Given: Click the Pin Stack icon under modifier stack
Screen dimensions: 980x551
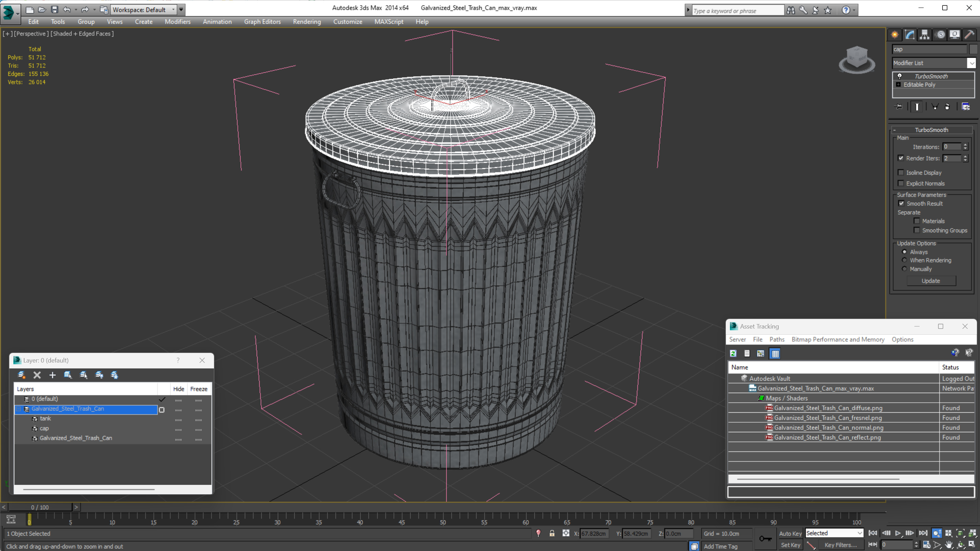Looking at the screenshot, I should tap(898, 106).
